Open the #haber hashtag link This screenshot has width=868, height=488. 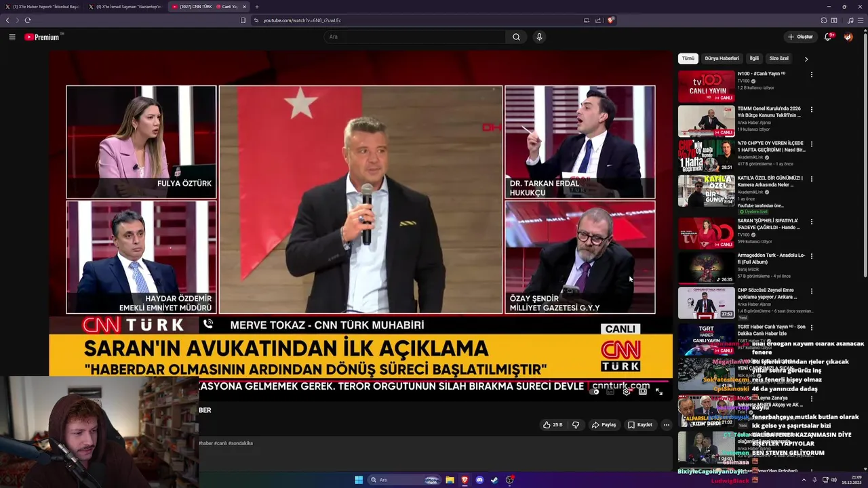coord(205,443)
